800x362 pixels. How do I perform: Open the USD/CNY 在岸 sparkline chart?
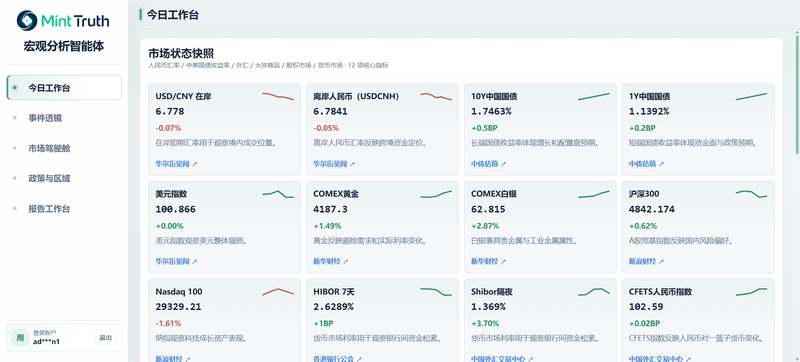(278, 96)
